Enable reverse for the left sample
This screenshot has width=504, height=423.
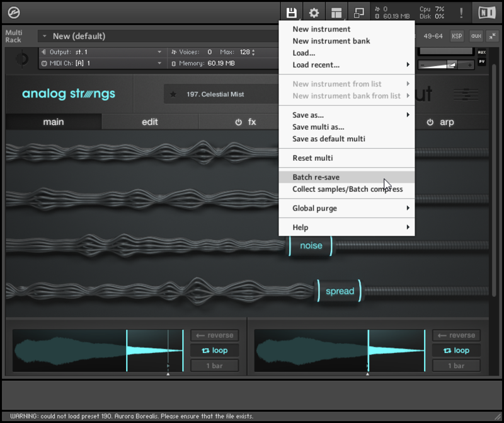(214, 335)
